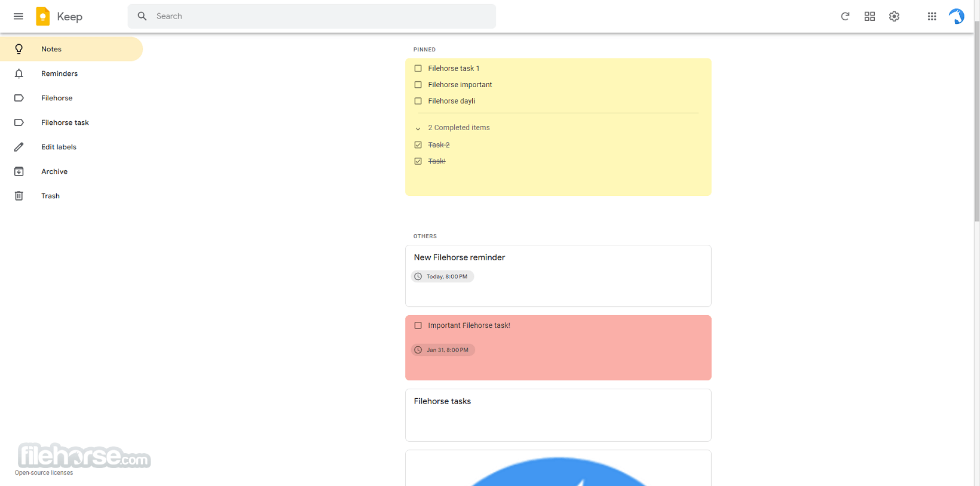Click the clock icon on Today reminder
This screenshot has width=980, height=486.
point(418,276)
